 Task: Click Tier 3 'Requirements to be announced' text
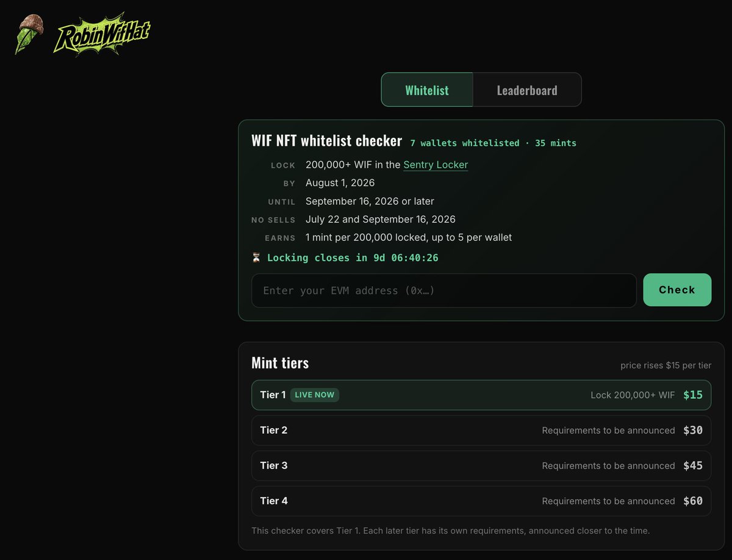click(608, 465)
